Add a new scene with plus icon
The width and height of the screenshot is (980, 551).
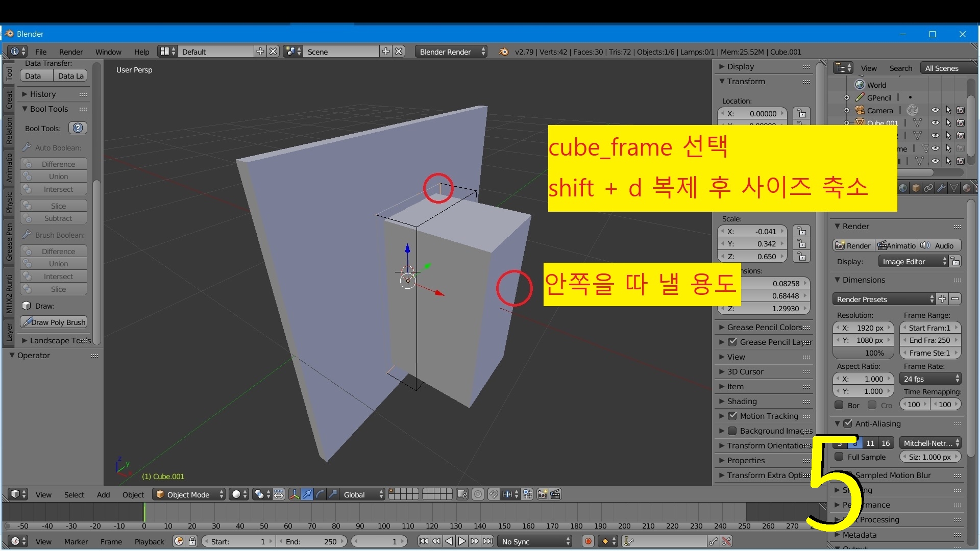coord(386,52)
